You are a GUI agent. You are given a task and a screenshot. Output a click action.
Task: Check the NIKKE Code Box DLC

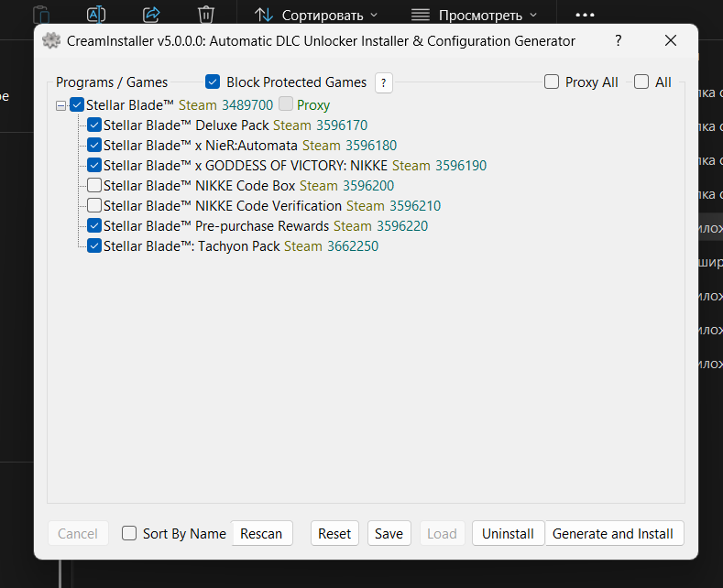tap(94, 186)
